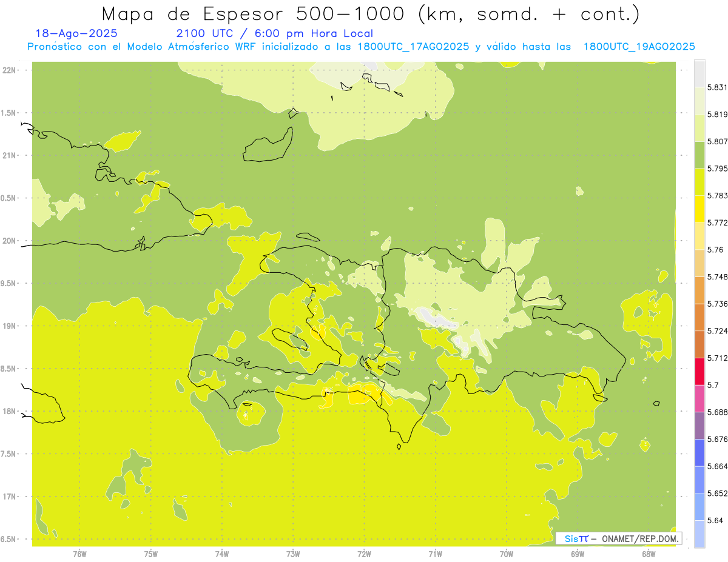Click the 19N latitude label
728x562 pixels.
tap(9, 326)
